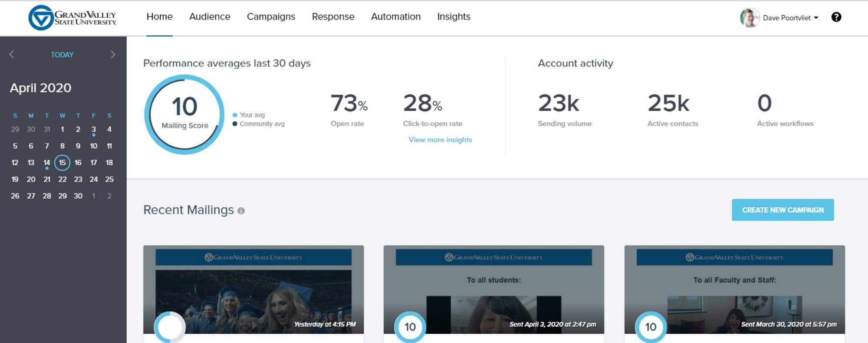The image size is (868, 343).
Task: Click the score ring on yesterday's mailing
Action: [x=170, y=327]
